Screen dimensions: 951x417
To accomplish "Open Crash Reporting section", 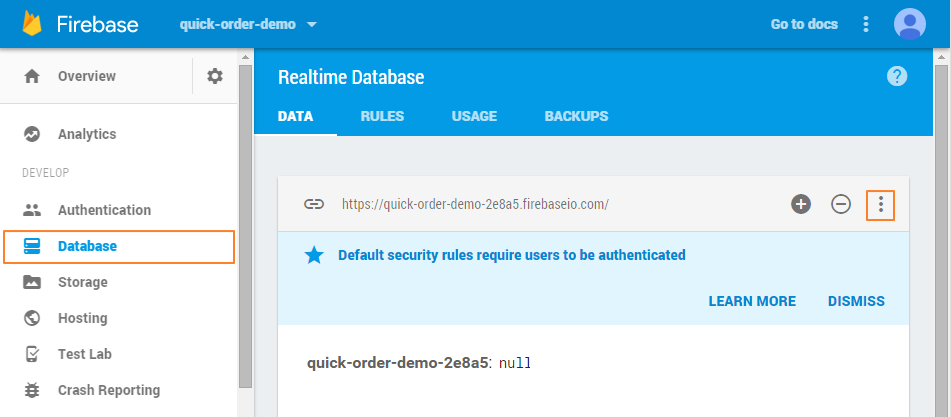I will point(109,390).
